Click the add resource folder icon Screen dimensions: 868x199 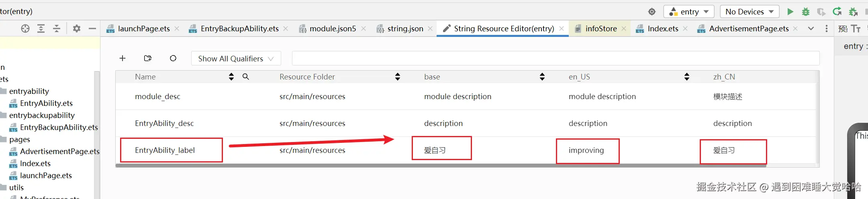148,59
